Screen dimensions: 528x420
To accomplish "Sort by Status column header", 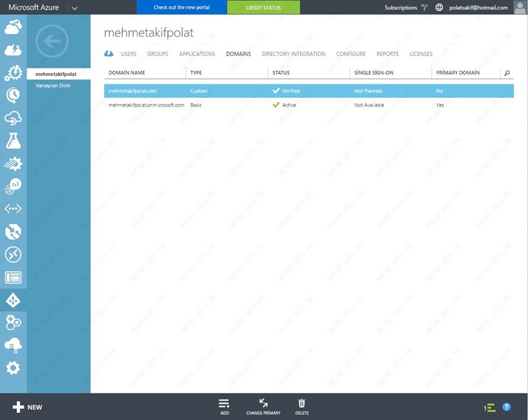I will (x=281, y=73).
